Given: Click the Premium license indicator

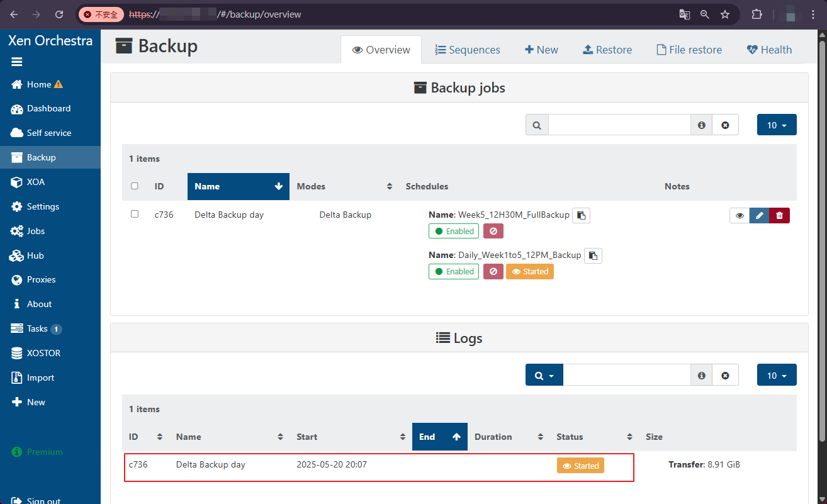Looking at the screenshot, I should pyautogui.click(x=37, y=452).
